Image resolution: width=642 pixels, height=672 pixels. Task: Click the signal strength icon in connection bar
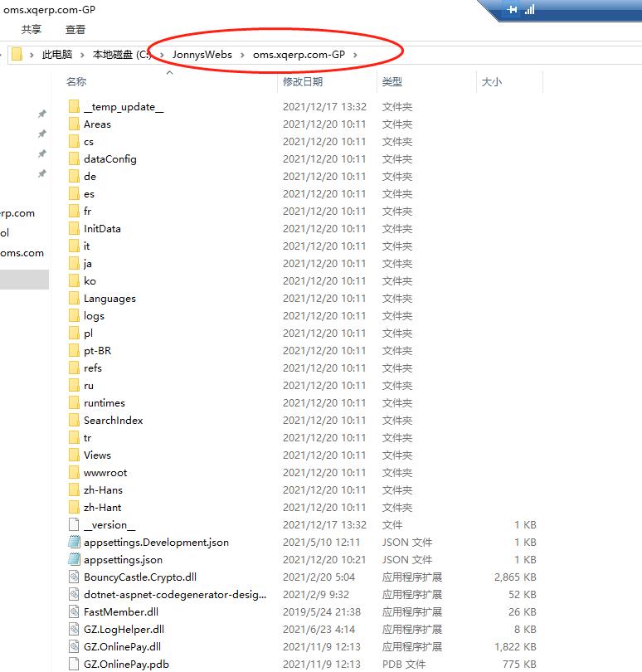[529, 9]
